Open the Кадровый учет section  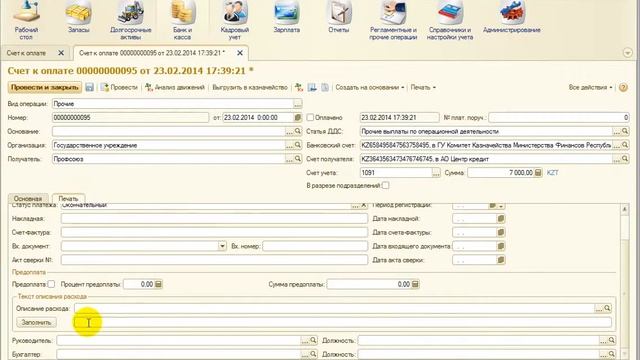234,20
